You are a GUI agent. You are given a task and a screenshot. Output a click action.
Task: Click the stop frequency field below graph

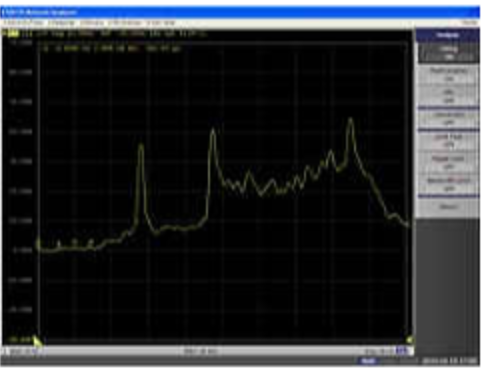(x=379, y=351)
